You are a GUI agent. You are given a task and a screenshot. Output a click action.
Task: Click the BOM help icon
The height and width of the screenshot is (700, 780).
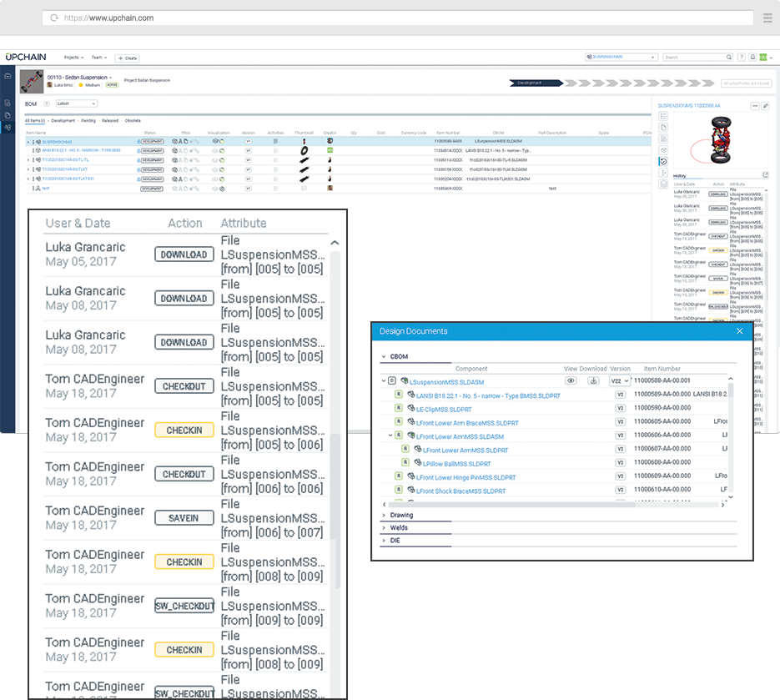point(46,104)
